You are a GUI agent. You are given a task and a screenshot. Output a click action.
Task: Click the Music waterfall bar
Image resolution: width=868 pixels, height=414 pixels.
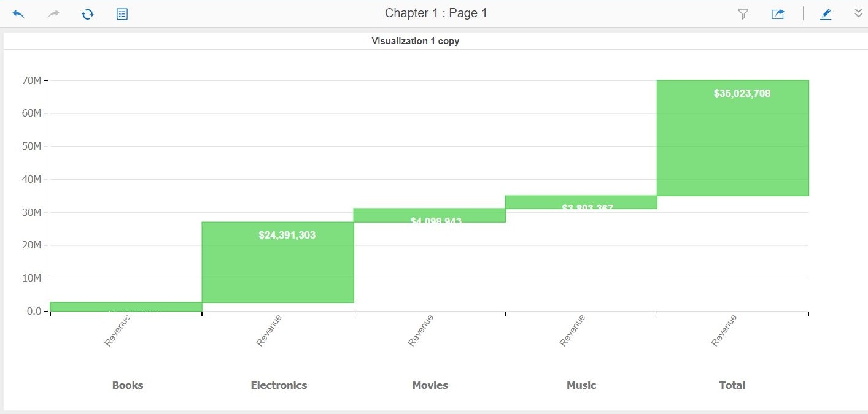[x=581, y=202]
